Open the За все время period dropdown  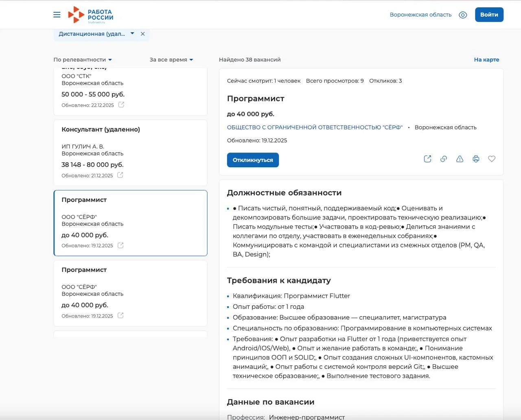click(x=171, y=59)
